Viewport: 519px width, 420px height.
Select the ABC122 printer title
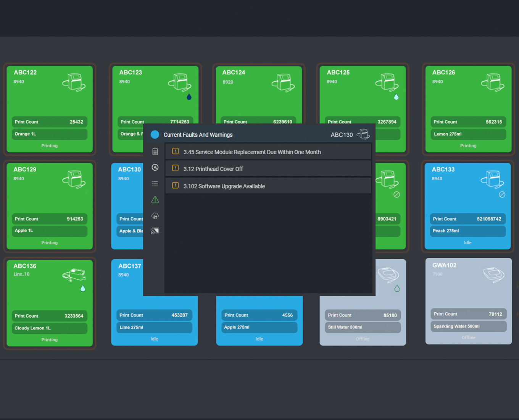coord(25,73)
